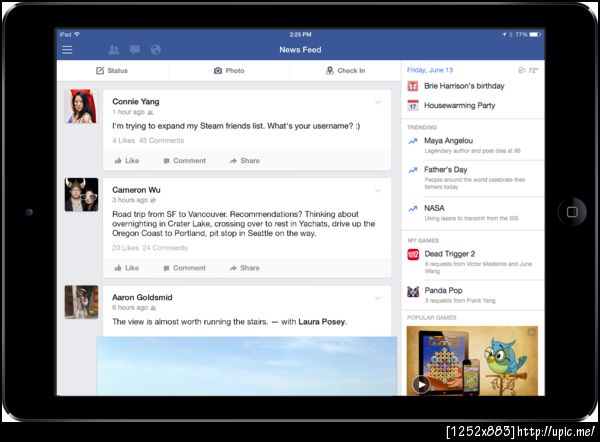Tap the Photo upload button
This screenshot has height=442, width=600.
[229, 70]
